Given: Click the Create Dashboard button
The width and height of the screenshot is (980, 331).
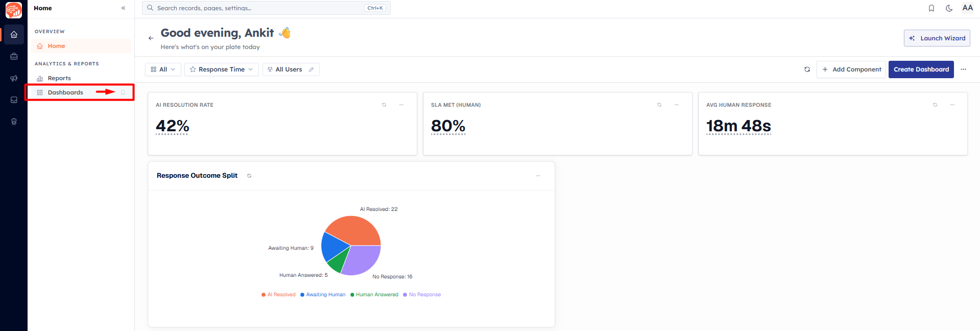Looking at the screenshot, I should pyautogui.click(x=921, y=69).
